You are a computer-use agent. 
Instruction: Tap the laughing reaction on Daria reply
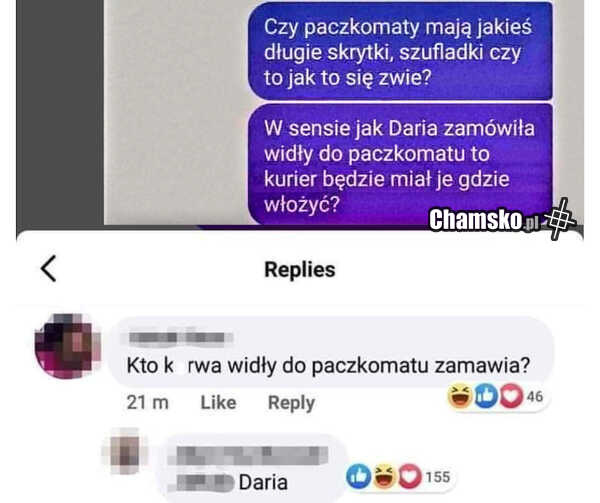384,477
